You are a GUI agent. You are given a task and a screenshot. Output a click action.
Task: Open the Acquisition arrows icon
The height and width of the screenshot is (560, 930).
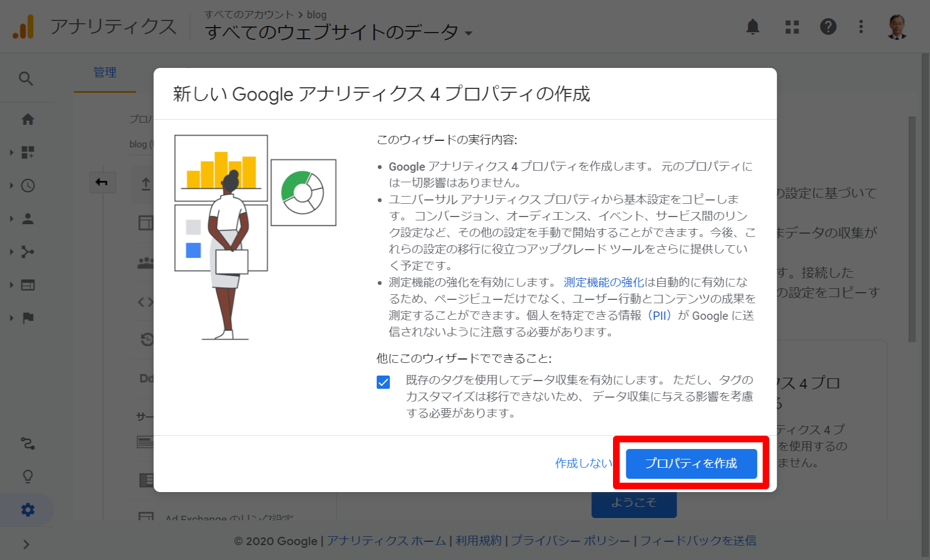28,252
